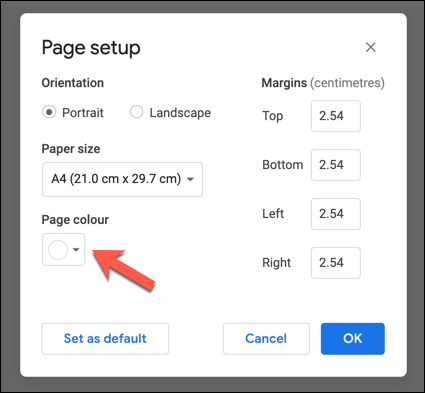Click the Orientation heading label
The height and width of the screenshot is (393, 425).
(x=73, y=83)
